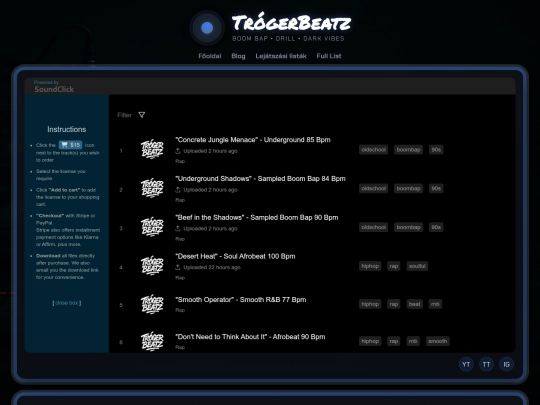This screenshot has width=540, height=405.
Task: Click artwork of Concrete Jungle Menace track
Action: [x=152, y=149]
